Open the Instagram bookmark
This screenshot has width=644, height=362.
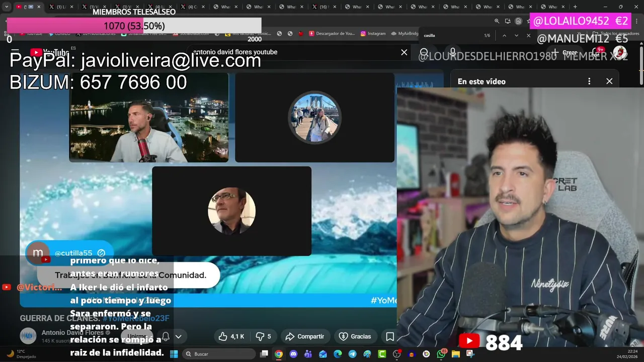(373, 34)
